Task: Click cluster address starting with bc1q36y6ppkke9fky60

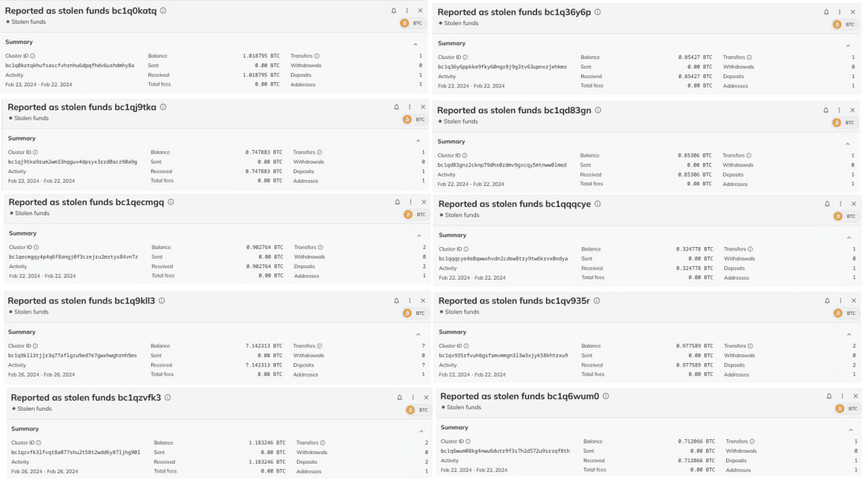Action: 502,67
